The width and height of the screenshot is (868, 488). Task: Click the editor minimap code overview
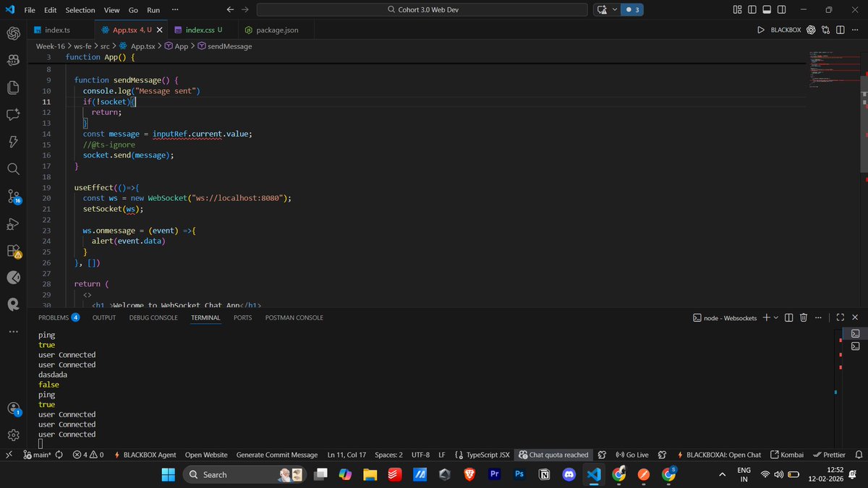(835, 70)
